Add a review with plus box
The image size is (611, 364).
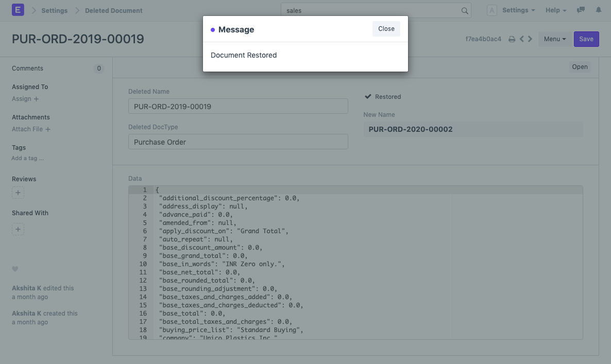click(x=18, y=193)
